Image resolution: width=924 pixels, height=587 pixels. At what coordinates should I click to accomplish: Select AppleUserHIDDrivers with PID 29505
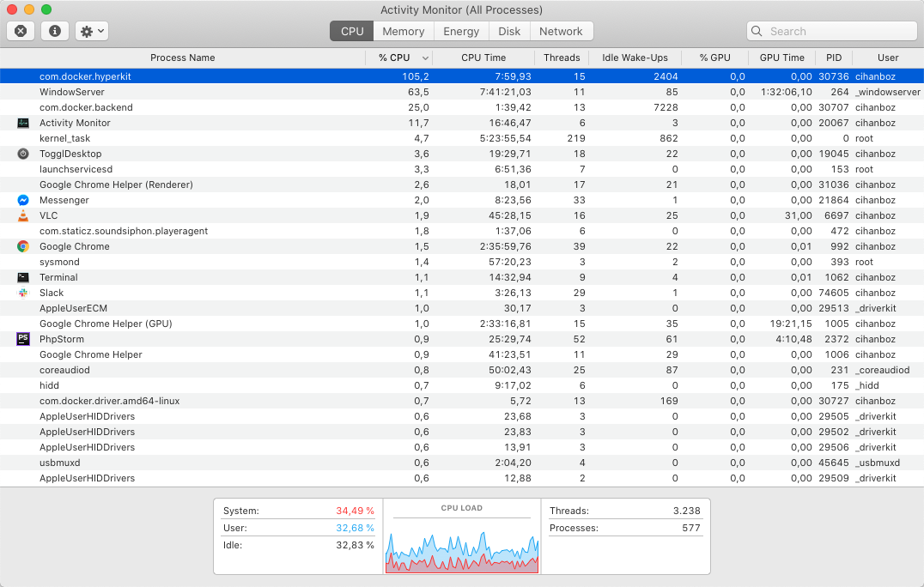point(462,416)
